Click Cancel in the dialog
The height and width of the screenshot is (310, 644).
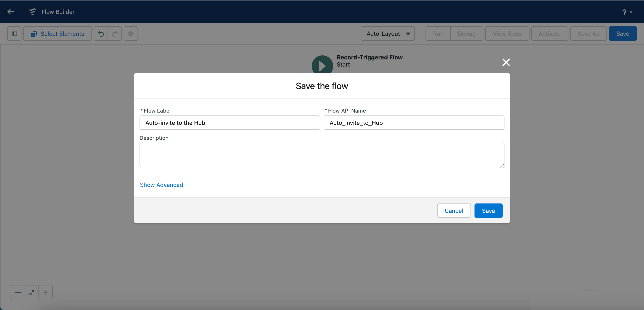click(x=454, y=211)
